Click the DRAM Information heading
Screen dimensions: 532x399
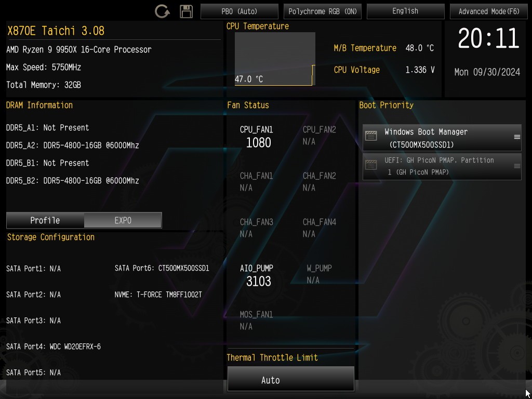pos(39,105)
